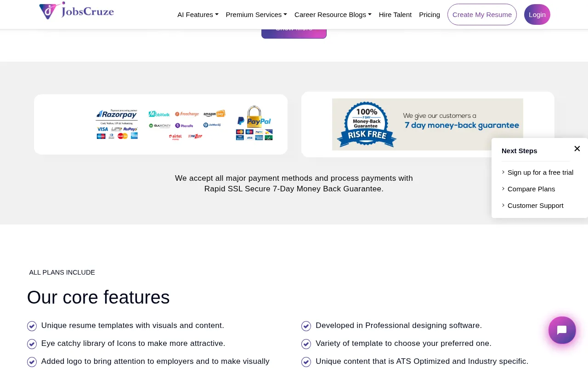Click the Freecharge logo
The image size is (588, 368).
pos(187,114)
